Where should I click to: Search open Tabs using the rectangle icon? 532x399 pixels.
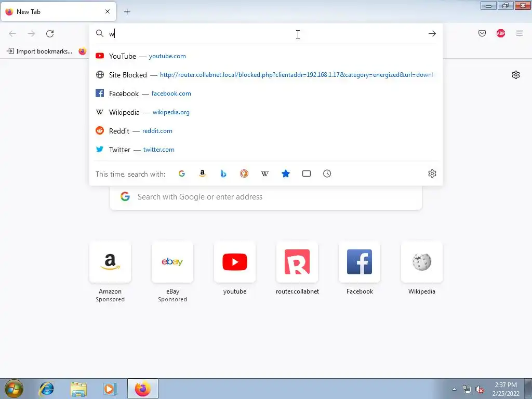(307, 174)
